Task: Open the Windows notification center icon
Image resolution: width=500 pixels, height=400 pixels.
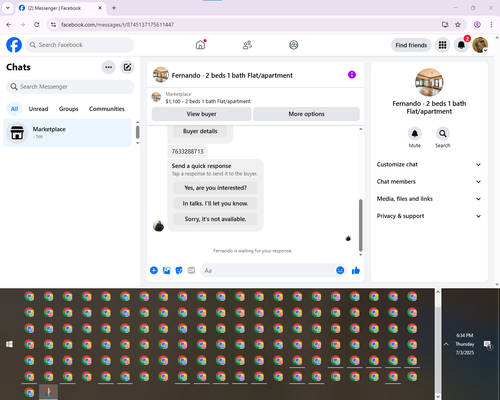Action: point(488,344)
